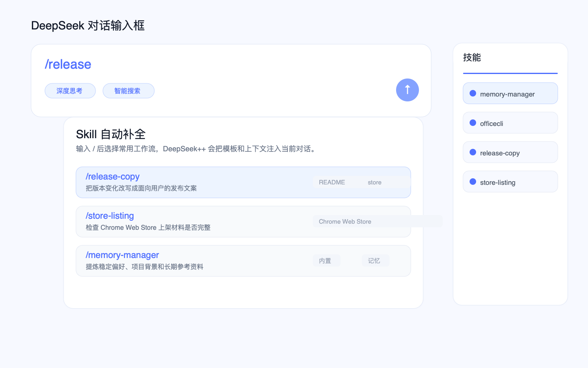Click the blue dot beside store-listing skill
The image size is (588, 368).
(473, 182)
